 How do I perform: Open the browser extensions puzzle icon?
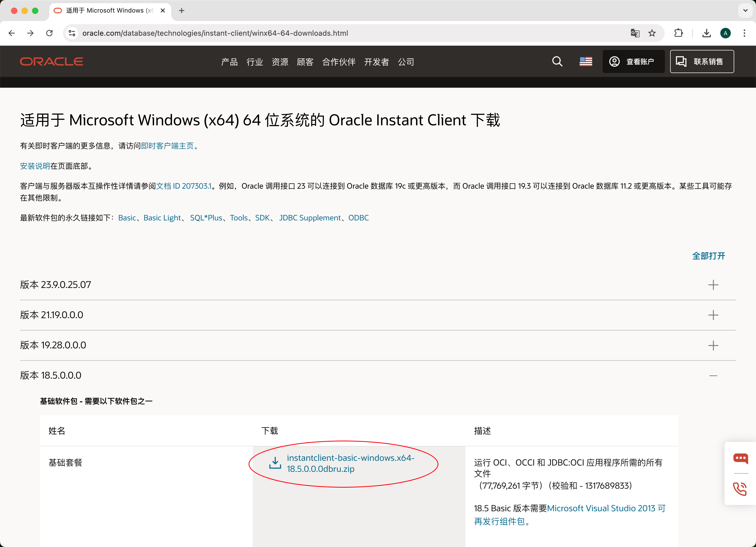click(x=679, y=33)
